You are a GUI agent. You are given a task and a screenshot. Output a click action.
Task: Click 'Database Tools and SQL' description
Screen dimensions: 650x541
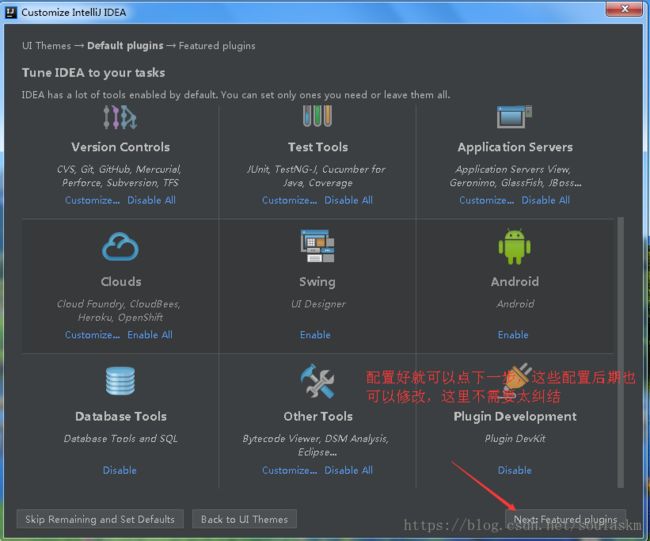coord(121,439)
